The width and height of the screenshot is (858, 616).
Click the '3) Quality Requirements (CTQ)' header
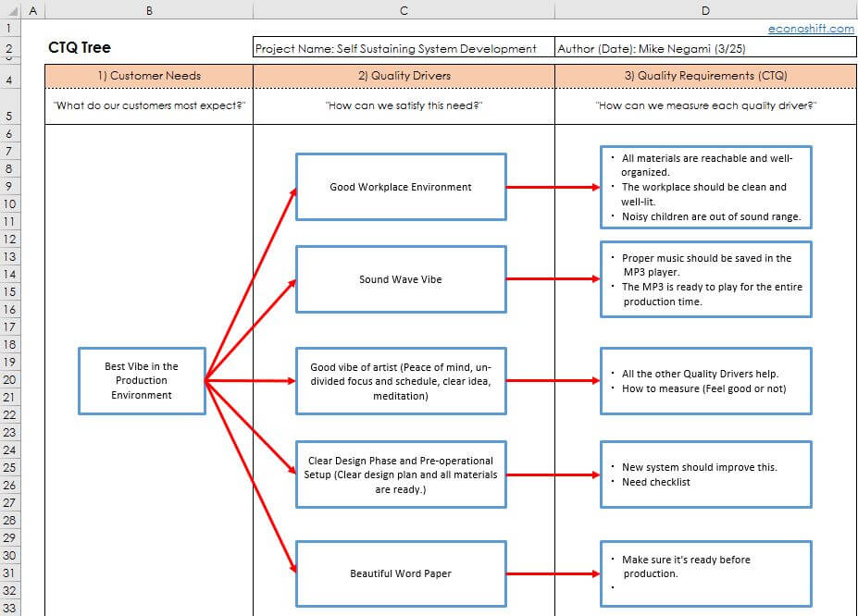(706, 76)
